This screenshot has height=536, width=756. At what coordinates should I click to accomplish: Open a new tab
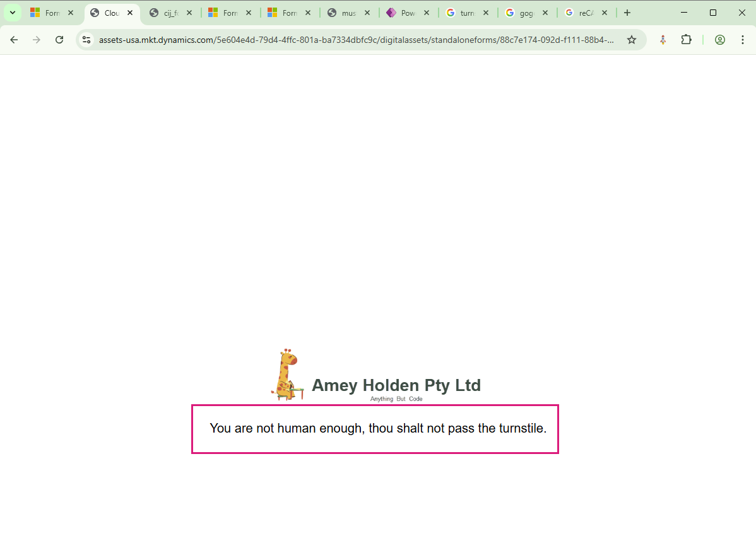tap(627, 13)
